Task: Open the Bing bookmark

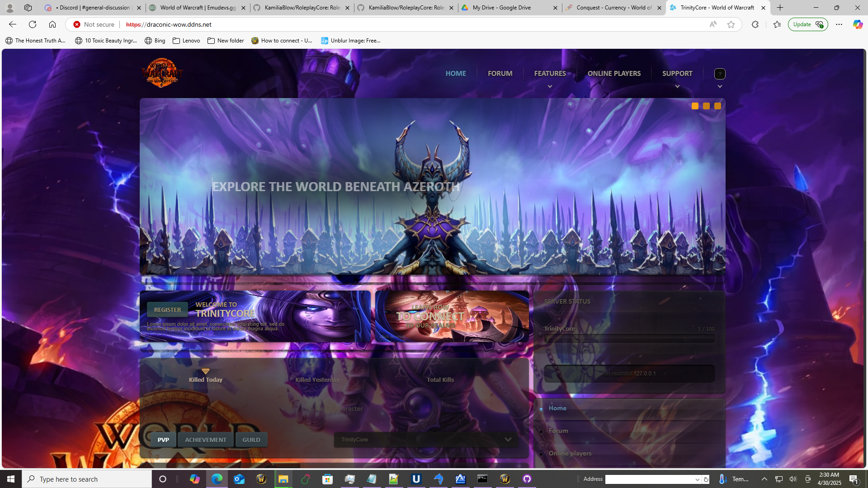Action: (155, 41)
